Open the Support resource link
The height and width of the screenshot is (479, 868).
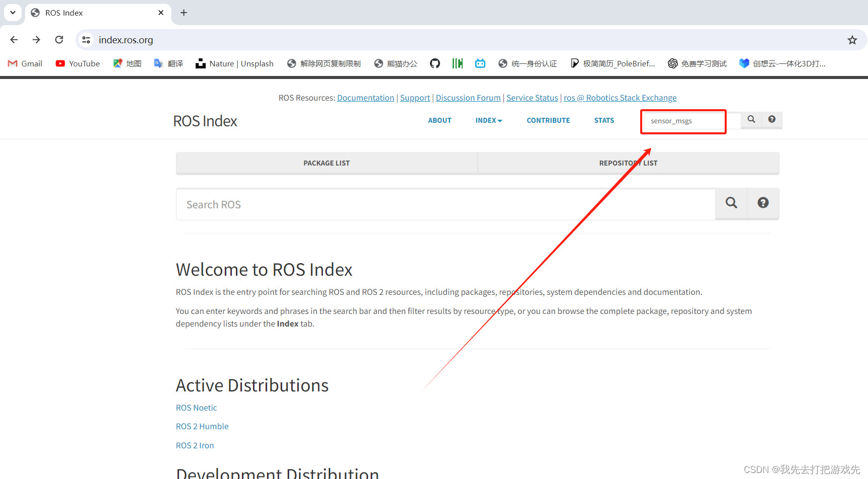415,98
